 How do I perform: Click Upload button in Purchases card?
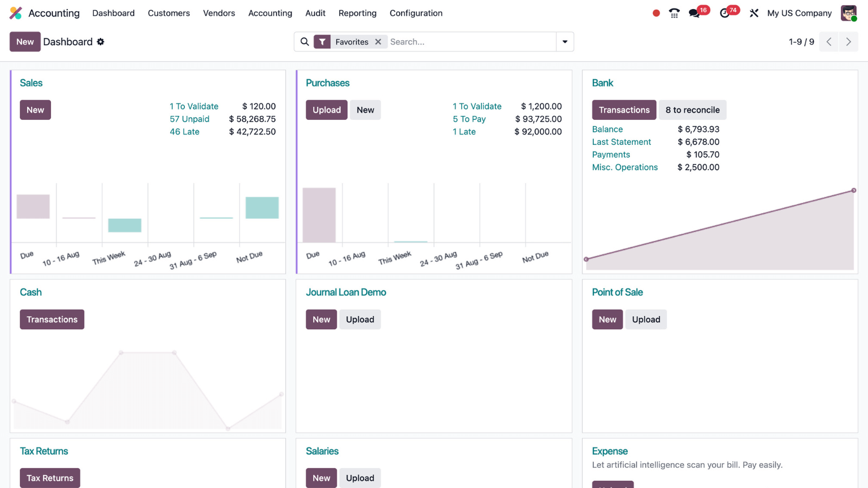tap(327, 110)
